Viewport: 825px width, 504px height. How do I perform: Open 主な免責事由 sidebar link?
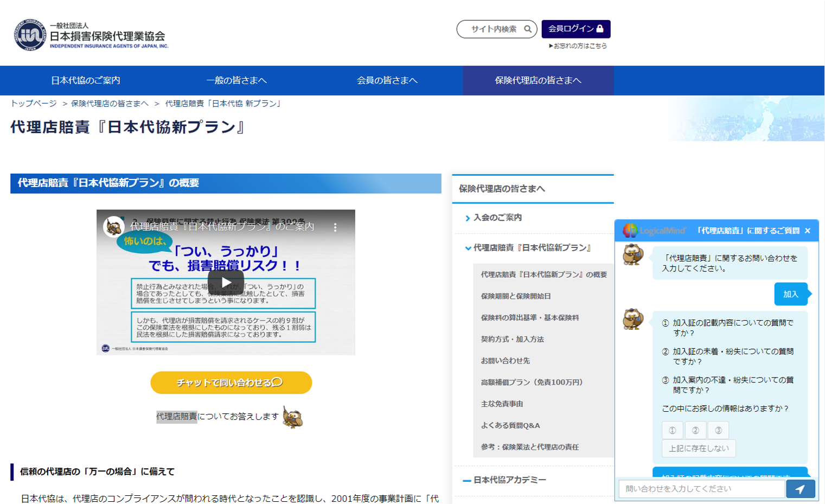tap(502, 404)
